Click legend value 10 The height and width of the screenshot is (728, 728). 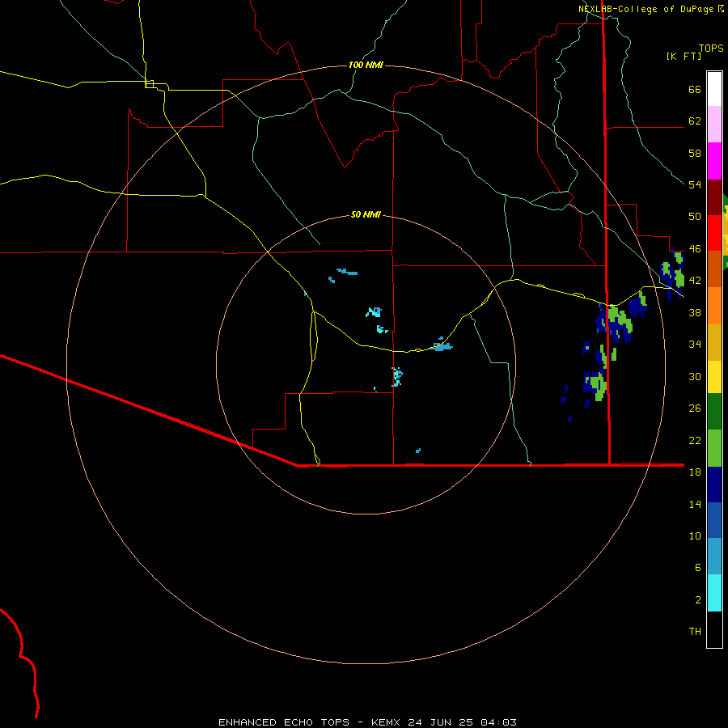point(695,535)
